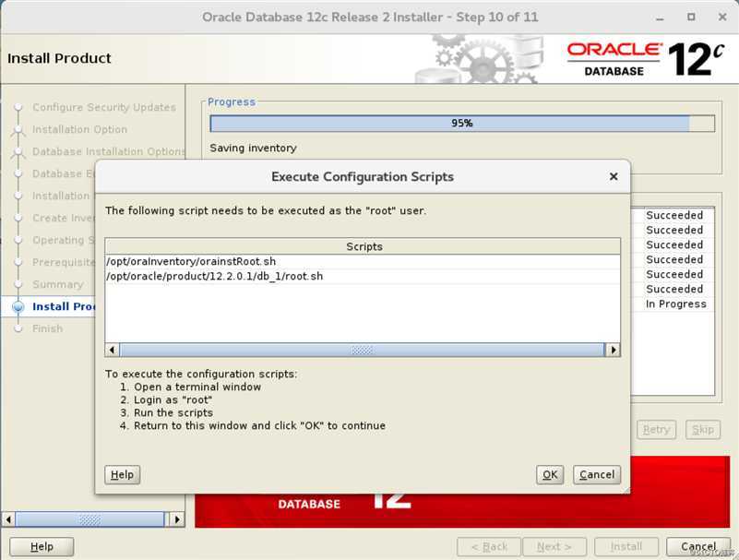Screen dimensions: 739x560
Task: Click the Oracle 12c Database logo
Action: 645,59
